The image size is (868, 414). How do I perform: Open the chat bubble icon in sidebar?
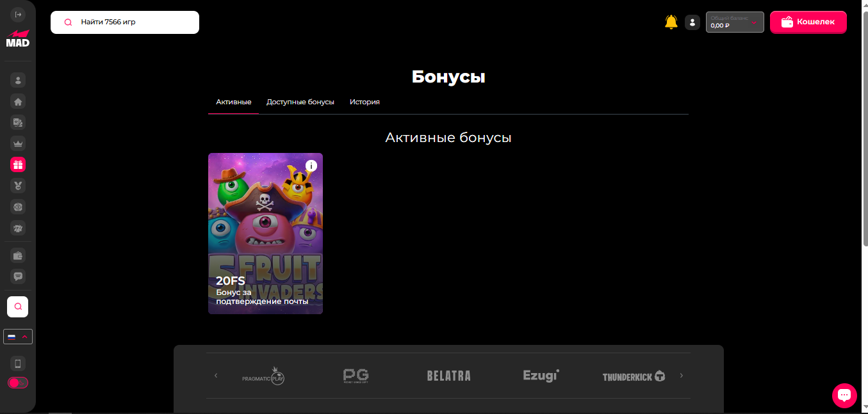18,276
